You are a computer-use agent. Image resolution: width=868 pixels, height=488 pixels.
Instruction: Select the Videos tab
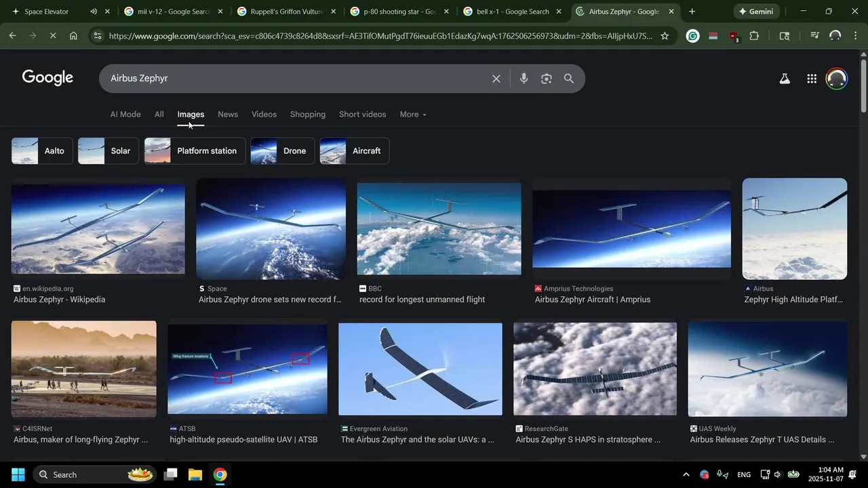coord(264,115)
